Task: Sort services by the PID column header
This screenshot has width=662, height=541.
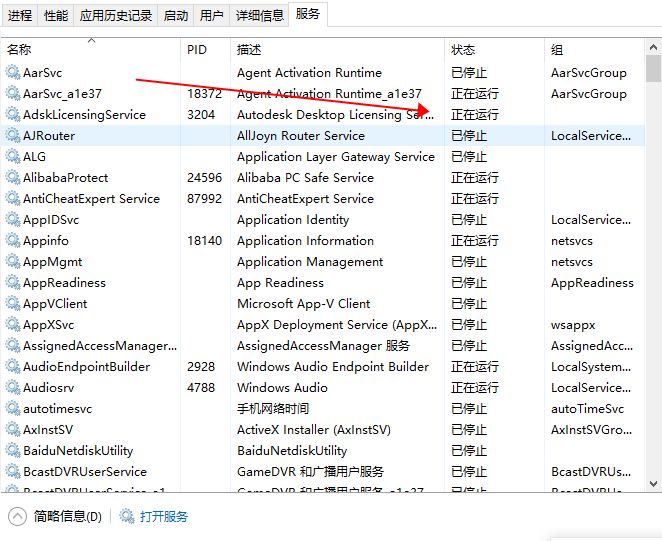Action: click(197, 49)
